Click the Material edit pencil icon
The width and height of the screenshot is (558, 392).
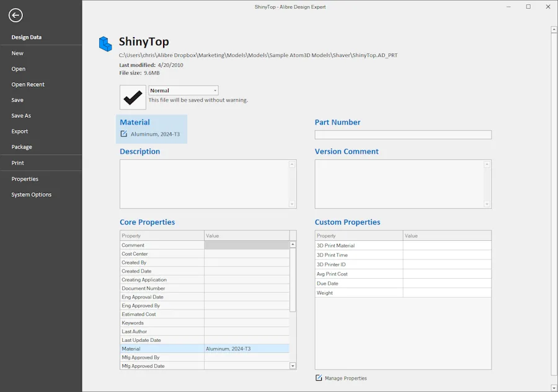click(x=123, y=134)
